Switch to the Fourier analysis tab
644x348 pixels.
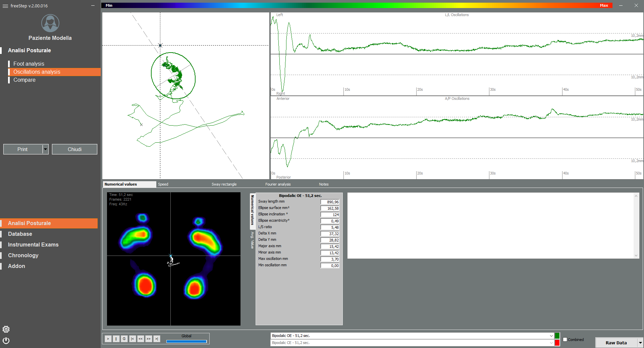coord(278,184)
